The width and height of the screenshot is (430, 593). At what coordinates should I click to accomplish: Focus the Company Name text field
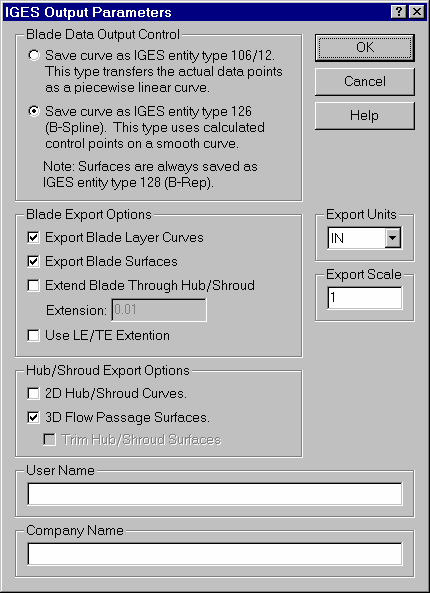point(215,554)
